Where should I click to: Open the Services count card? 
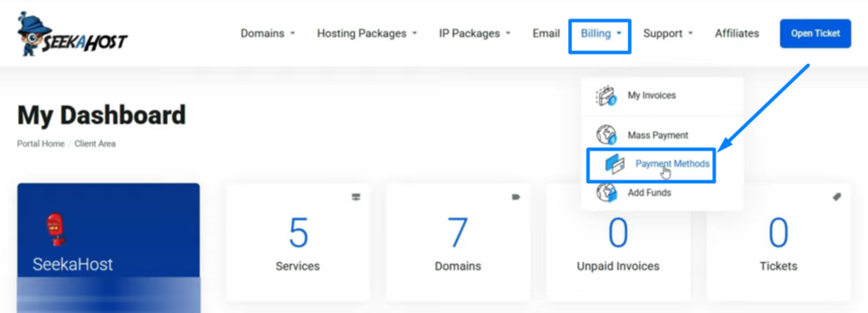pos(298,243)
